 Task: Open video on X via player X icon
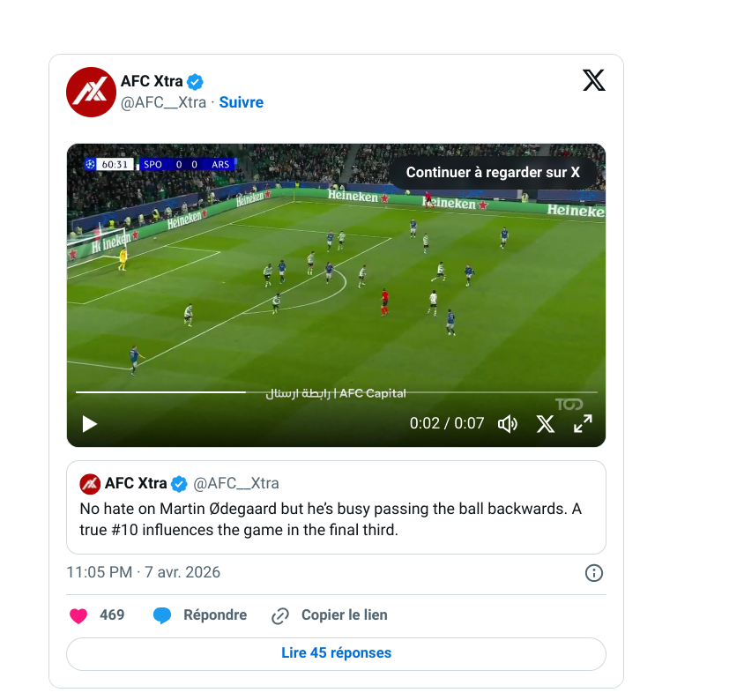546,424
